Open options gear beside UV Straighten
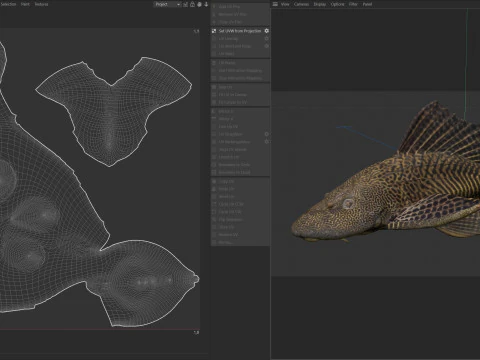480x360 pixels. pyautogui.click(x=266, y=134)
